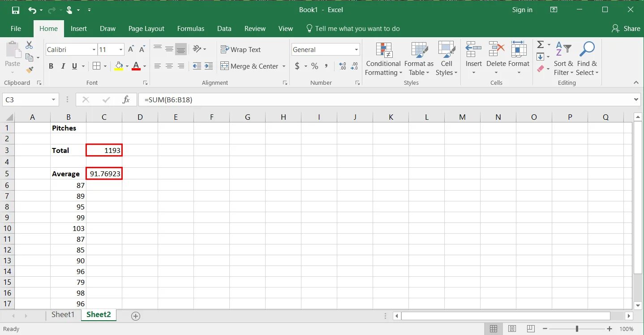This screenshot has width=644, height=335.
Task: Decrease font size with small A icon
Action: (x=142, y=49)
